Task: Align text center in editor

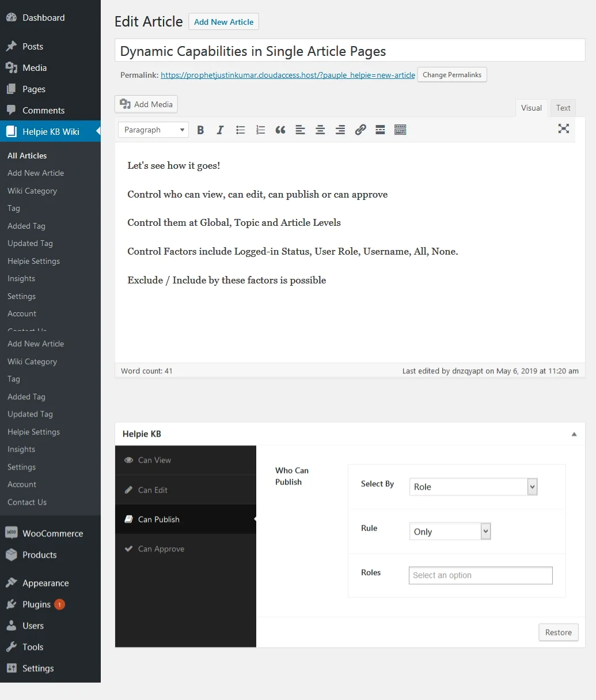Action: tap(320, 130)
